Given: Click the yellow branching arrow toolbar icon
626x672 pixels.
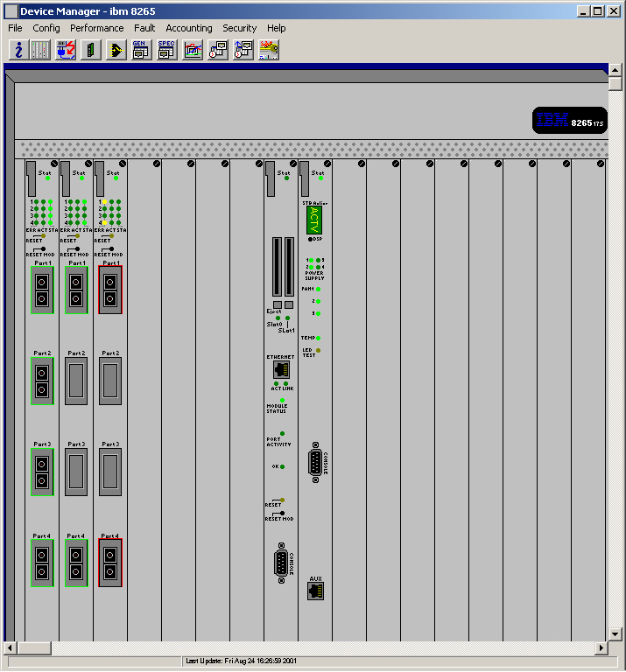Looking at the screenshot, I should pos(116,50).
